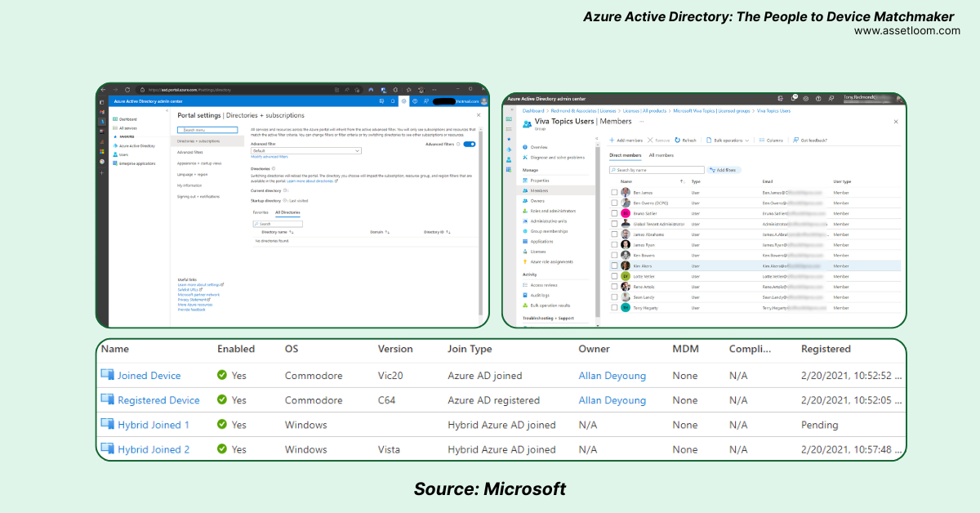Open the Bulk operations dropdown
Viewport: 980px width, 513px height.
click(x=728, y=141)
